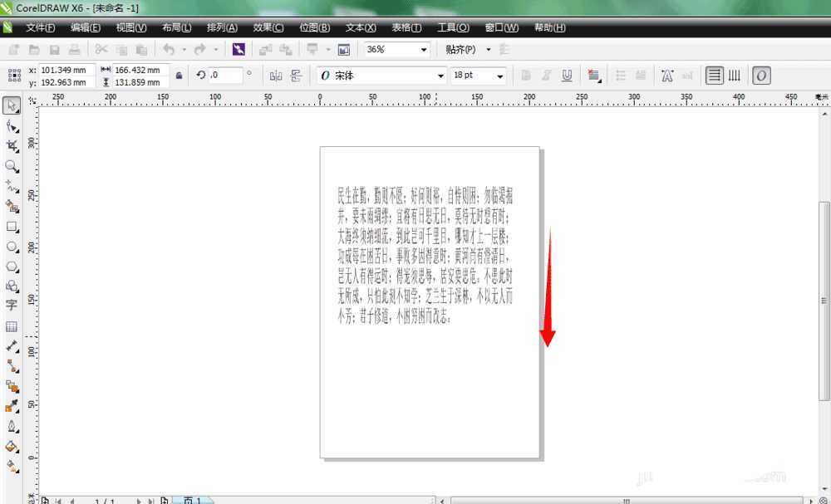Open the 效果(C) menu
This screenshot has width=831, height=504.
coord(268,27)
